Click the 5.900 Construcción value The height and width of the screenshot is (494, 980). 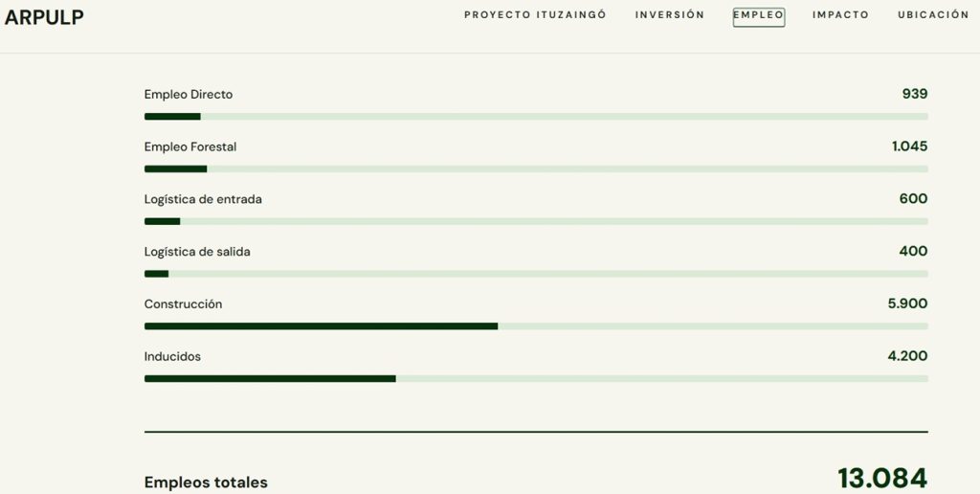pos(907,303)
